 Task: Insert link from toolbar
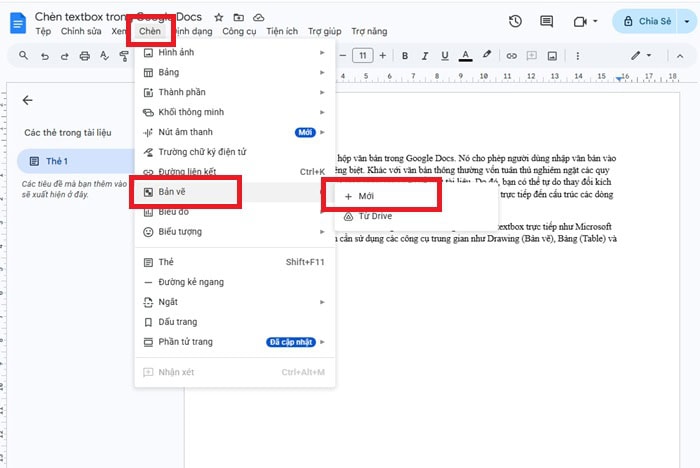[512, 56]
